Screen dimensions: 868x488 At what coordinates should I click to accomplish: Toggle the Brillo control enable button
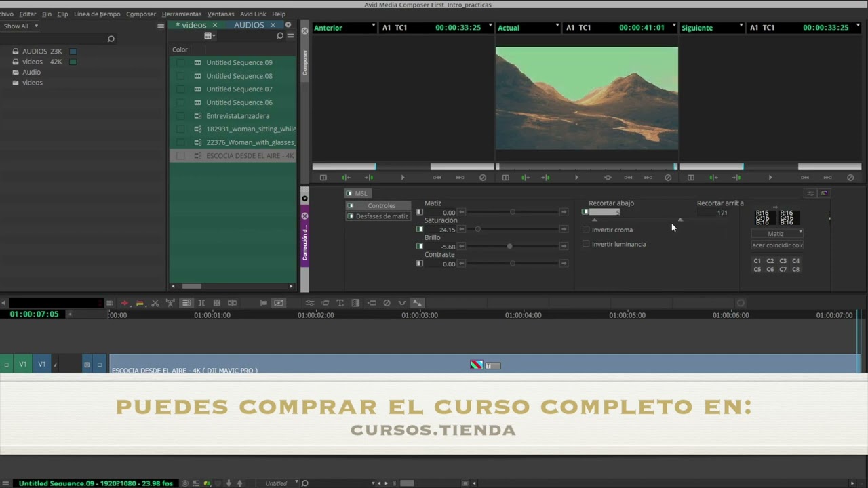click(x=420, y=246)
